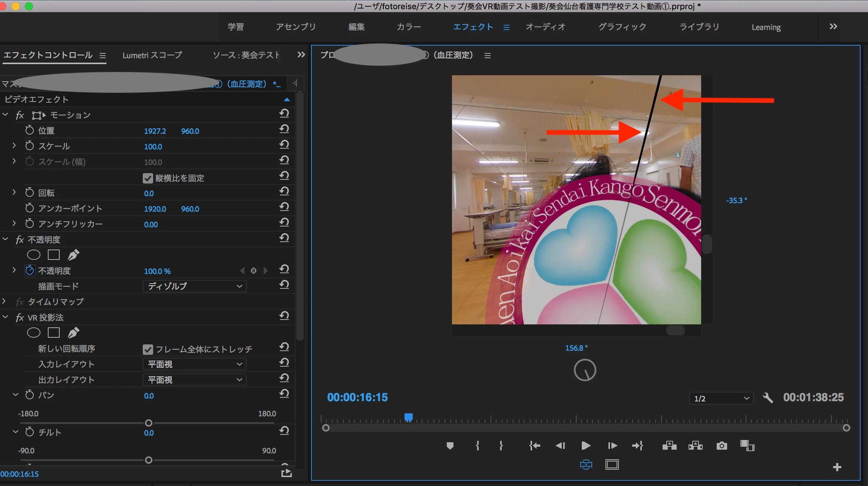Click the Export Frame camera icon

click(722, 446)
